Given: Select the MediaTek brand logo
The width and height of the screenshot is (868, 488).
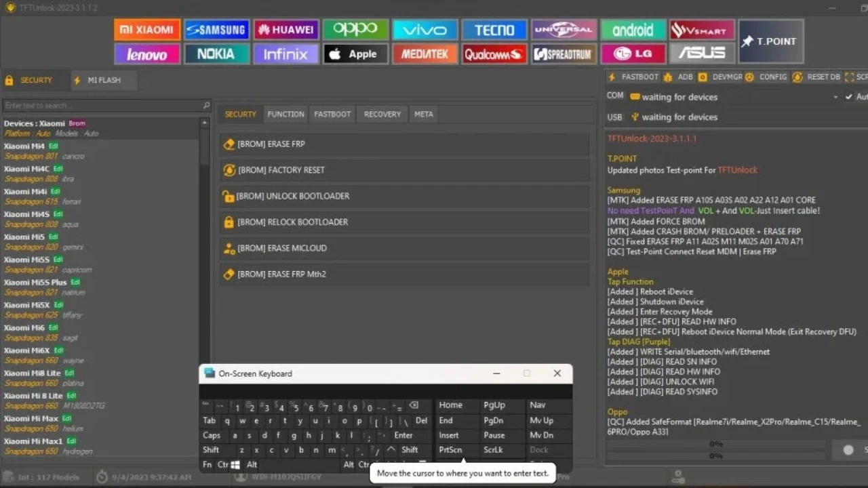Looking at the screenshot, I should [x=425, y=54].
